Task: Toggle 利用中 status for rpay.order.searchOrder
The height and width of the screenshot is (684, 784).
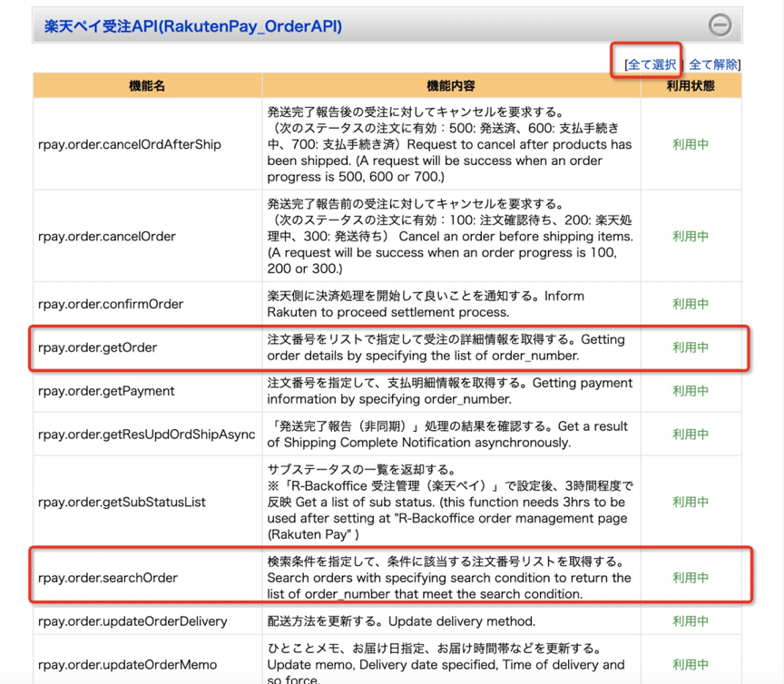Action: (x=691, y=578)
